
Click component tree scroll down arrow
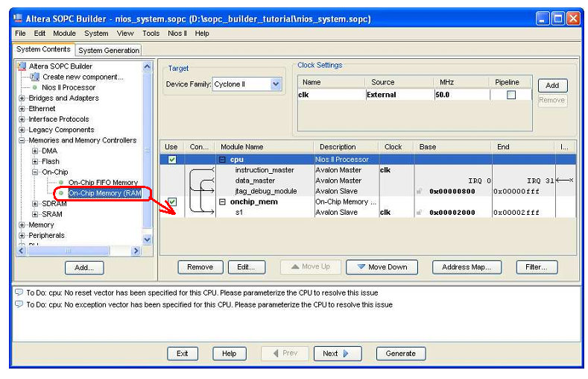coord(148,239)
